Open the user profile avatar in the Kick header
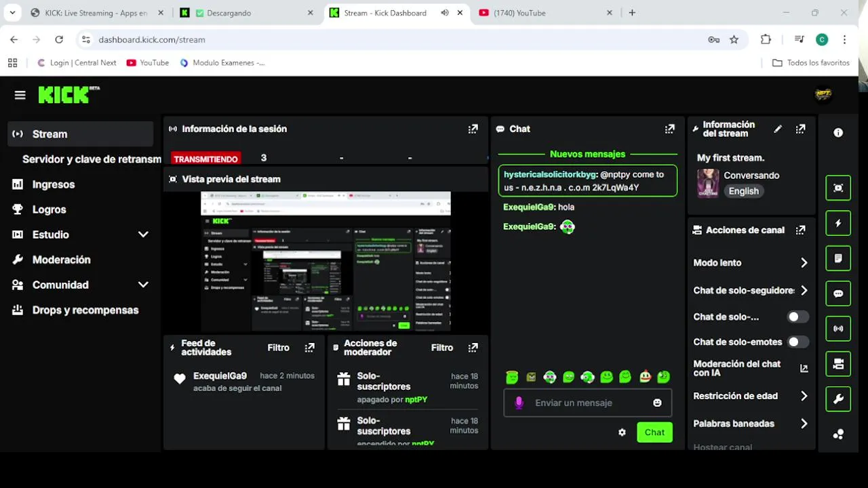Viewport: 868px width, 488px height. tap(823, 95)
